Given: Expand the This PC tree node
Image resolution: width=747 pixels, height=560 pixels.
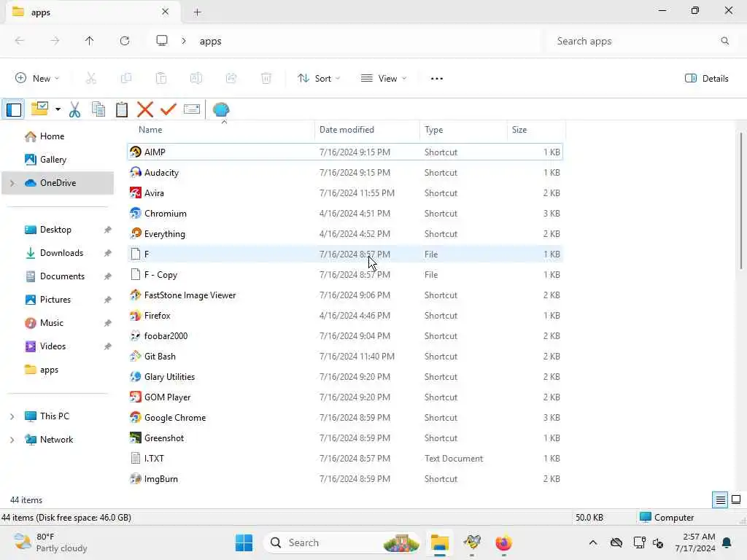Looking at the screenshot, I should tap(12, 416).
